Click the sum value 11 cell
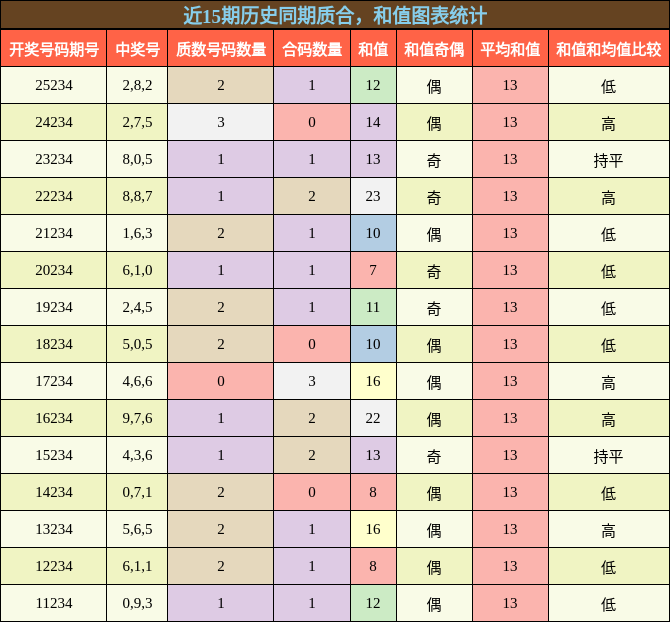Viewport: 670px width, 622px height. tap(373, 307)
